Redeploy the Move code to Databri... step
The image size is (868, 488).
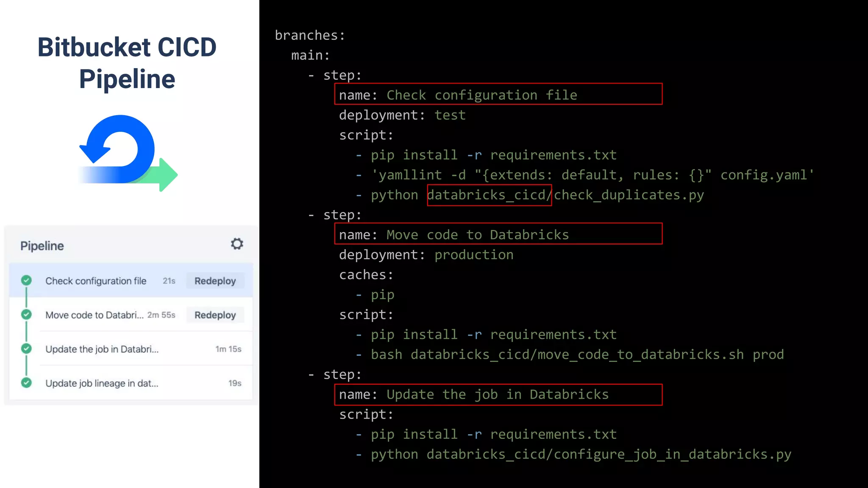pyautogui.click(x=215, y=315)
